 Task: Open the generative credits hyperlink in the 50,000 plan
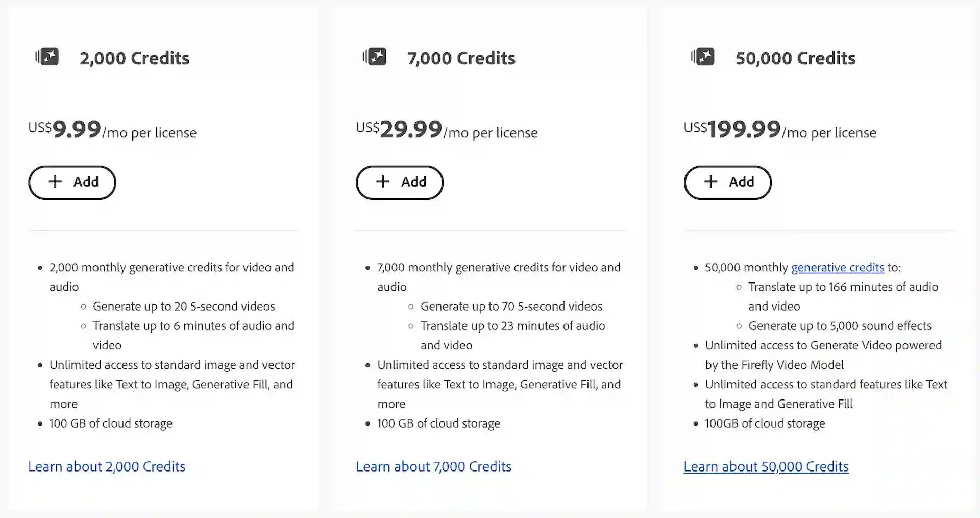pos(837,267)
